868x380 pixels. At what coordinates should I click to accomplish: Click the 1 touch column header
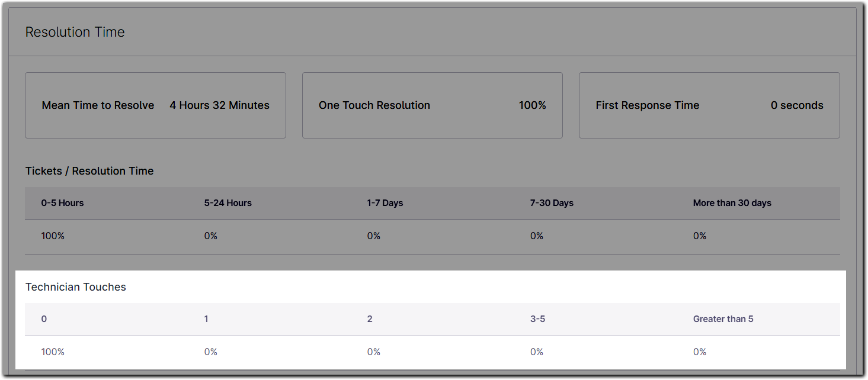206,318
